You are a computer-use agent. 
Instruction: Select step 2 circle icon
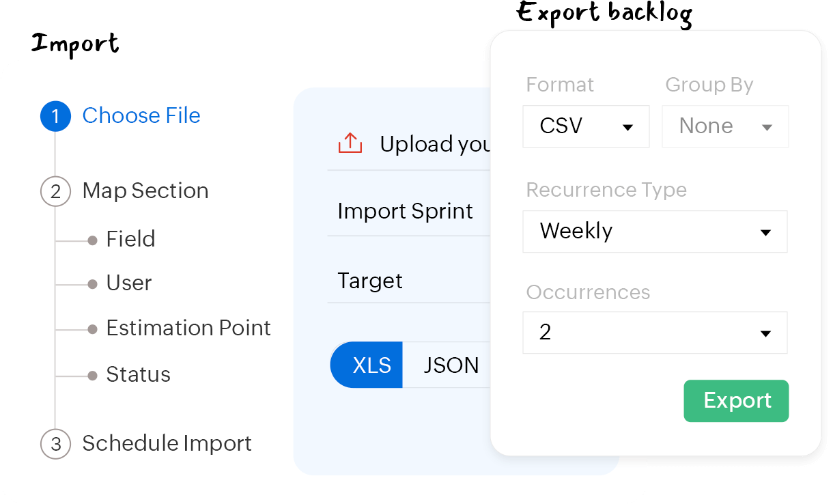pos(55,191)
